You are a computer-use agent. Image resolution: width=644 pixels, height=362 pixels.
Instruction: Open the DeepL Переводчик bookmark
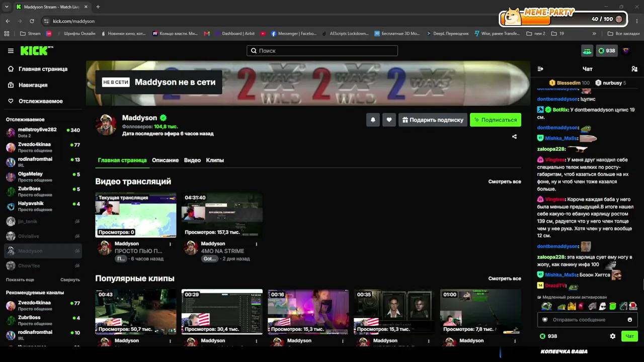(x=447, y=34)
